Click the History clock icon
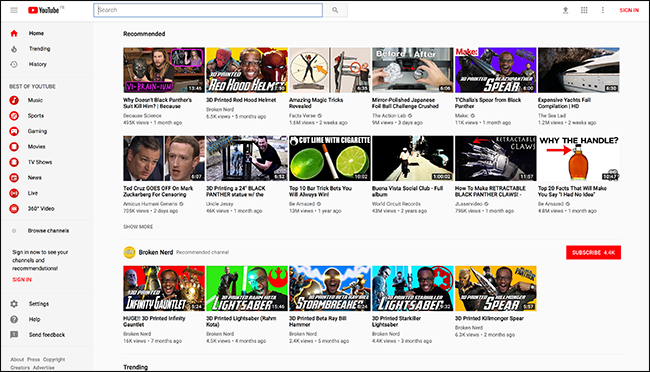 point(14,64)
